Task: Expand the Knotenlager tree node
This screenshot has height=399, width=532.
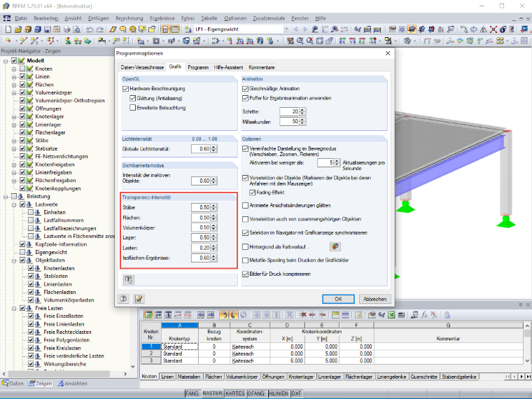Action: [14, 117]
